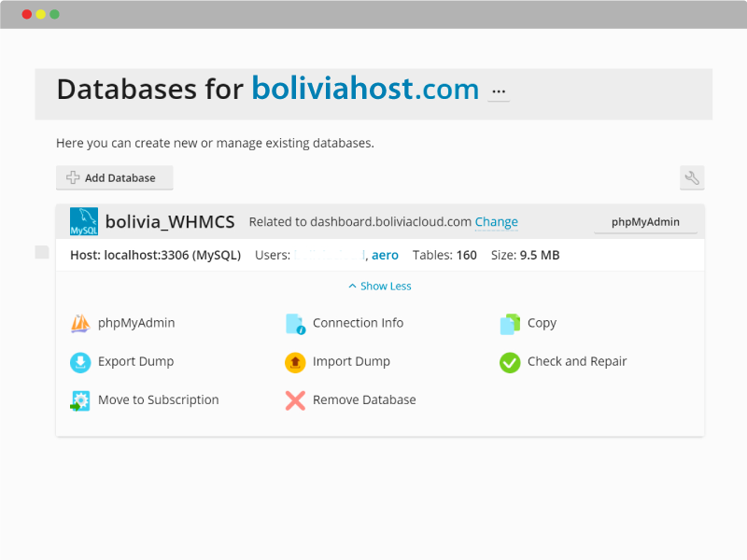Click the red close window button
747x560 pixels.
click(x=27, y=14)
